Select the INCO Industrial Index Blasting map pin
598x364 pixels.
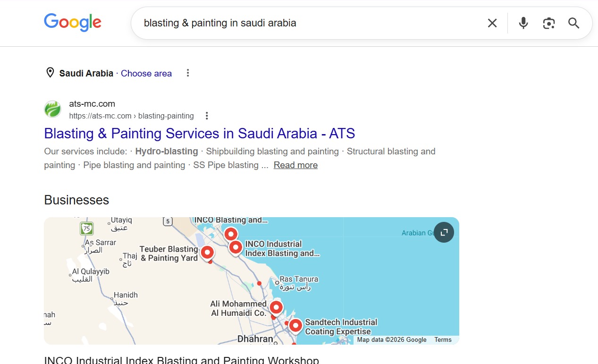(x=236, y=247)
